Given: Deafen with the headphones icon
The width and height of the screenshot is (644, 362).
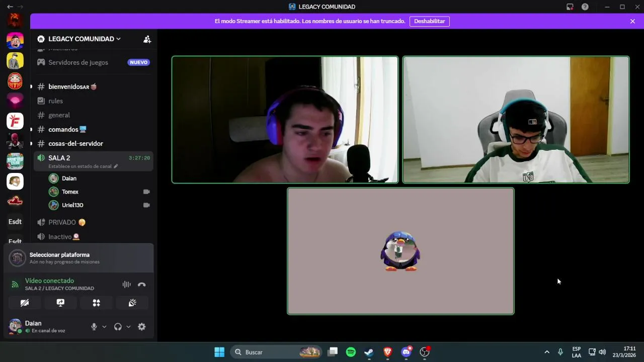Looking at the screenshot, I should 118,327.
